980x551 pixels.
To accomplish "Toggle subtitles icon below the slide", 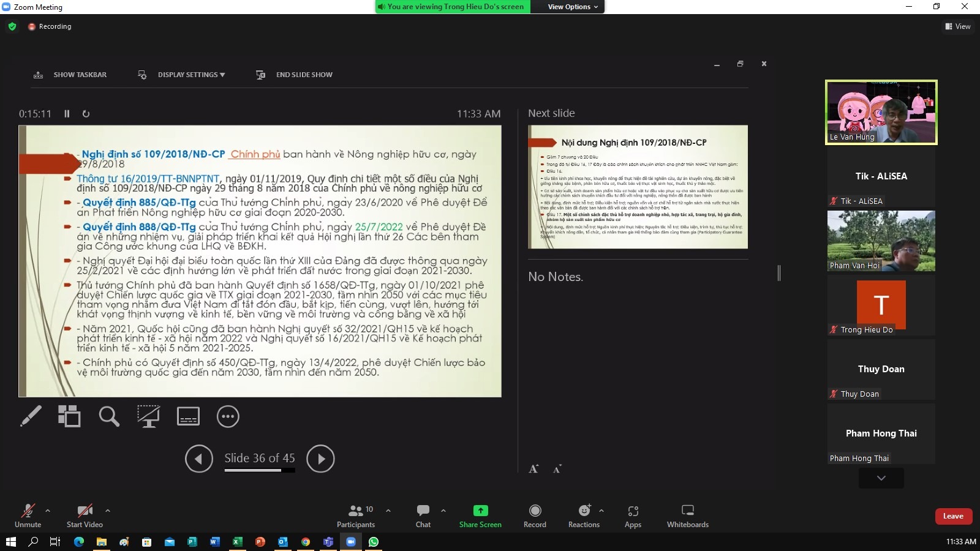I will [x=188, y=416].
